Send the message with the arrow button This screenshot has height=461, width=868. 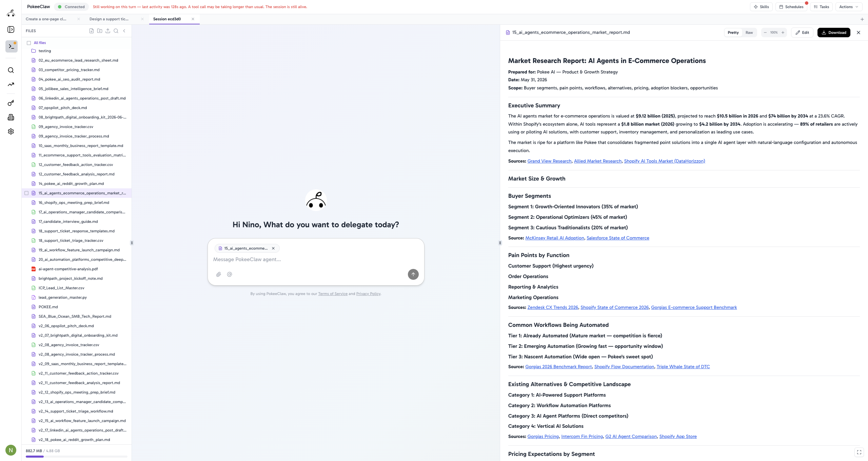(413, 274)
